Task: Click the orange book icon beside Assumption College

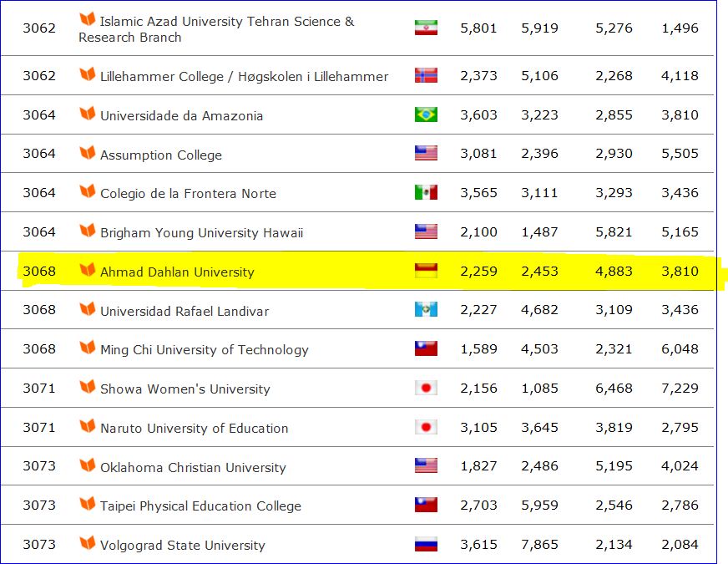Action: (88, 152)
